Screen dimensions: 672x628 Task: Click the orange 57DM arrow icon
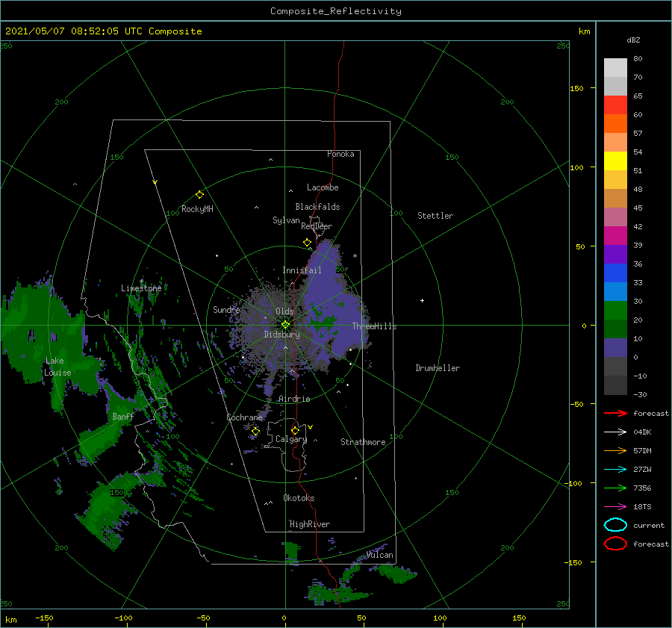click(x=615, y=450)
